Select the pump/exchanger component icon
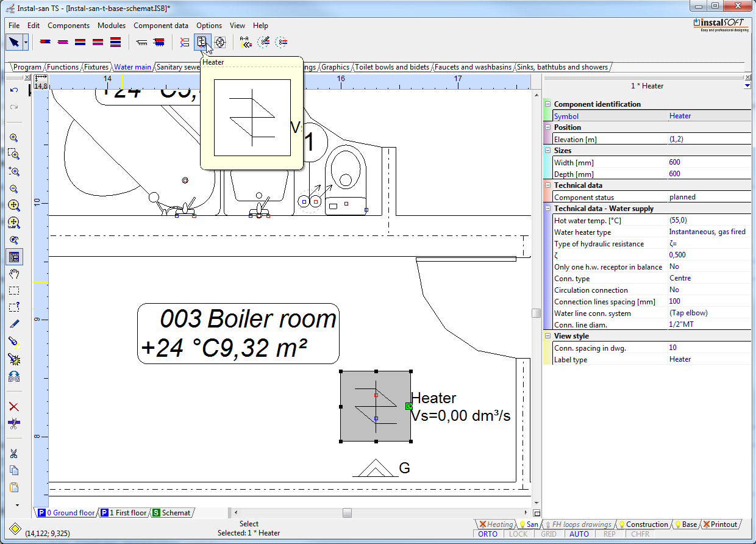This screenshot has width=756, height=544. [x=220, y=42]
